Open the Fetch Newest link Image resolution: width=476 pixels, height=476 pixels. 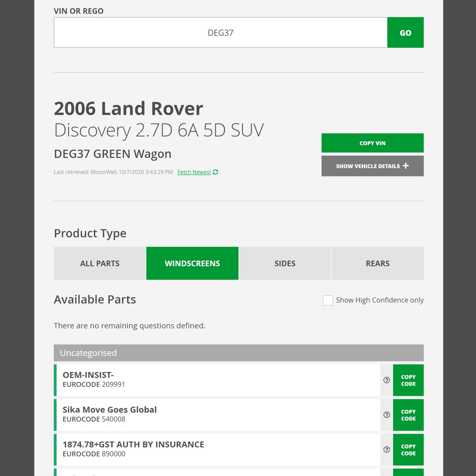coord(194,172)
